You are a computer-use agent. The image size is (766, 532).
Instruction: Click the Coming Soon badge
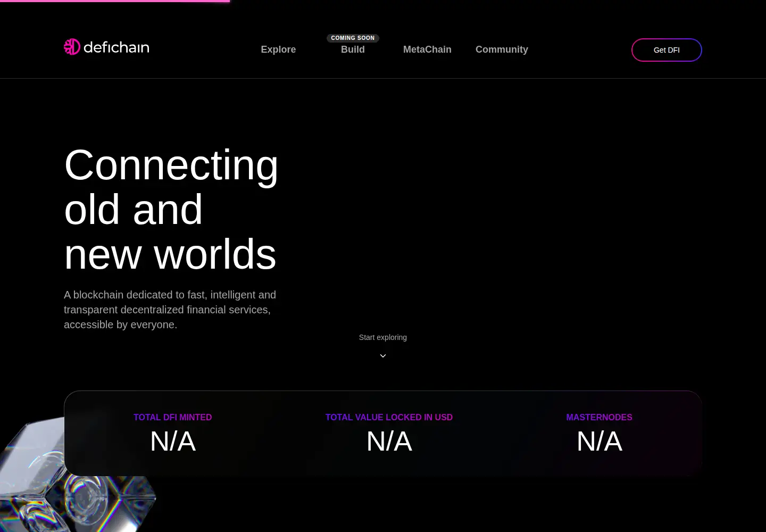click(353, 38)
